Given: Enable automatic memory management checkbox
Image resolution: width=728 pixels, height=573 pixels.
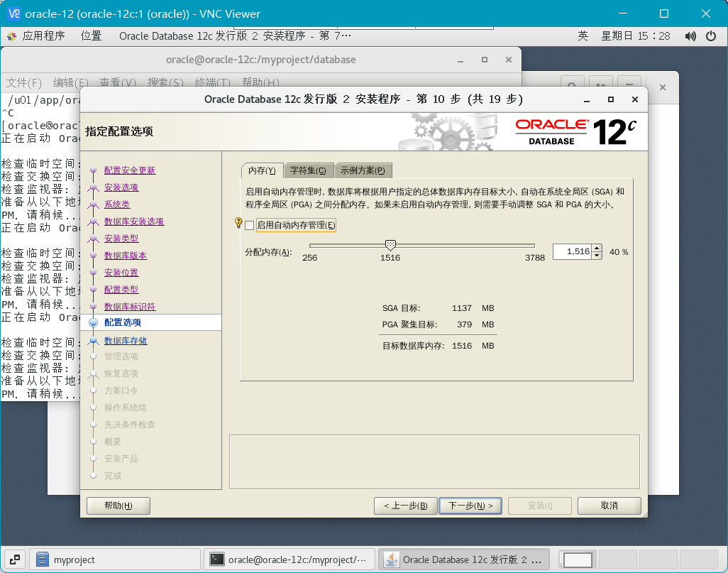Looking at the screenshot, I should point(249,225).
